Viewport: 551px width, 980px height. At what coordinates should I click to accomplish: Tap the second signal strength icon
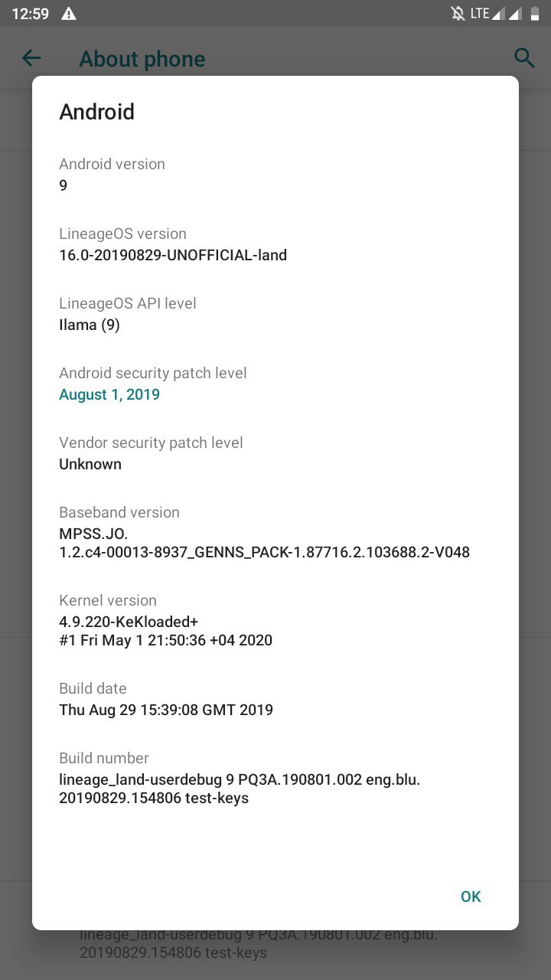click(516, 14)
